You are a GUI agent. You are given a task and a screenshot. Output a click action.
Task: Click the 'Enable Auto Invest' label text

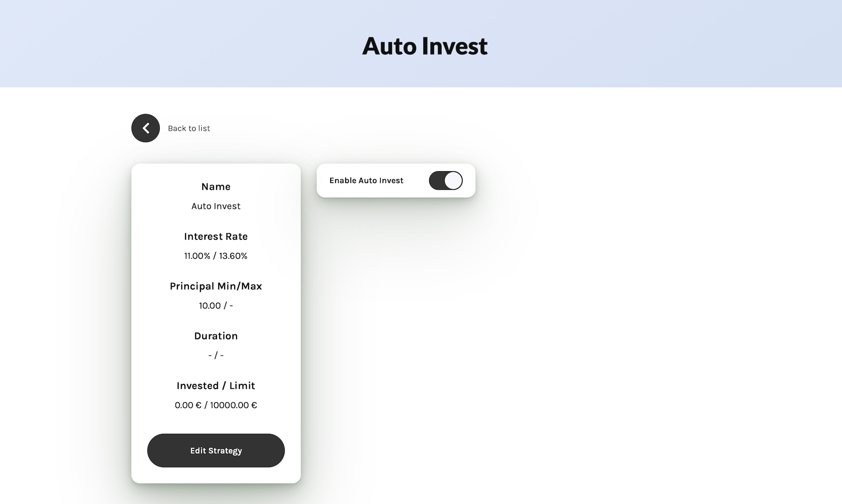pyautogui.click(x=366, y=181)
